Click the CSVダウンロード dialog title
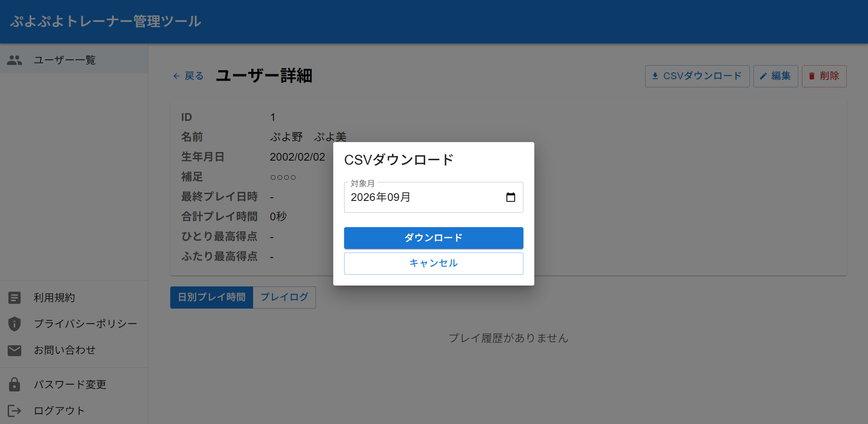The width and height of the screenshot is (868, 424). tap(399, 160)
